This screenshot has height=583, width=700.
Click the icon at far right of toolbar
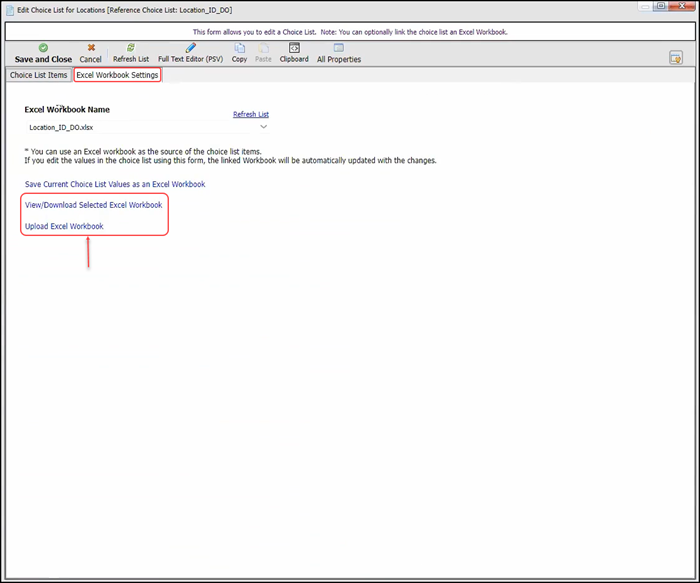(x=676, y=58)
